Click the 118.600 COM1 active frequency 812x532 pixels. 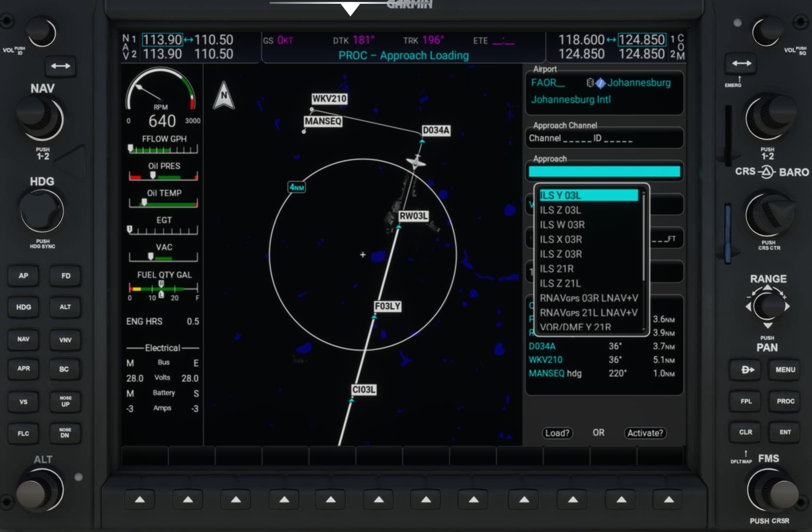(x=581, y=40)
